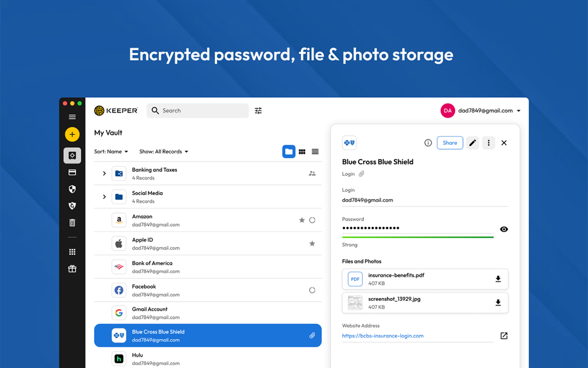Open the gift icon in sidebar
The image size is (588, 368).
72,268
